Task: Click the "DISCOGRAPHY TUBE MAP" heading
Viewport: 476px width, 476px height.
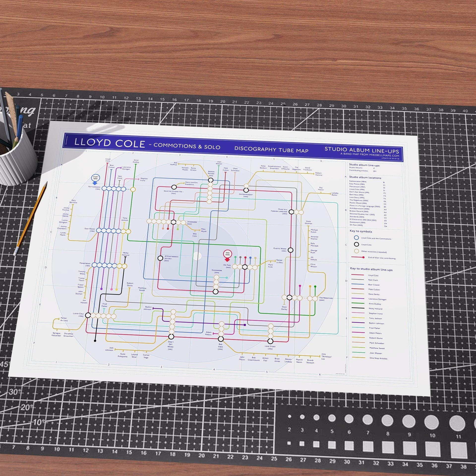Action: pos(271,149)
